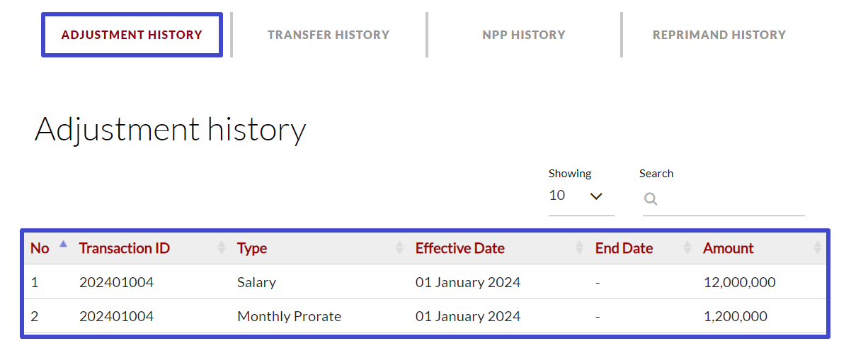The image size is (868, 341).
Task: Click Effective Date sort arrows icon
Action: point(580,247)
